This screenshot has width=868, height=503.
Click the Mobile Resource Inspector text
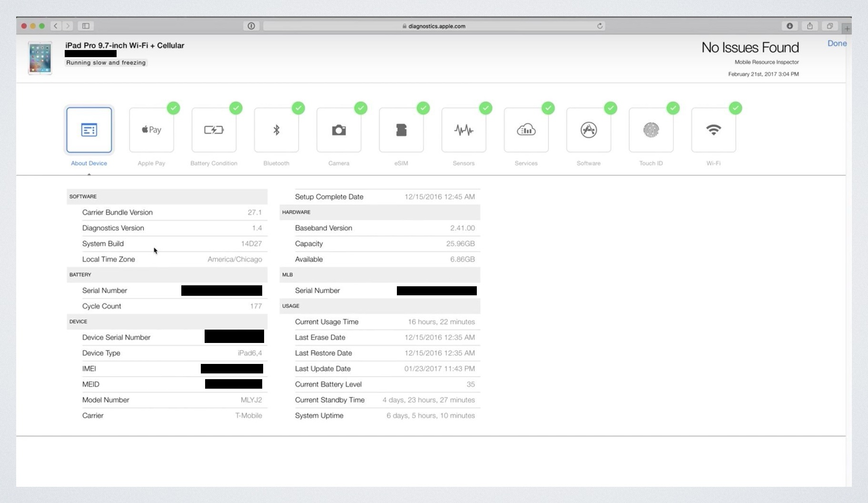[767, 62]
